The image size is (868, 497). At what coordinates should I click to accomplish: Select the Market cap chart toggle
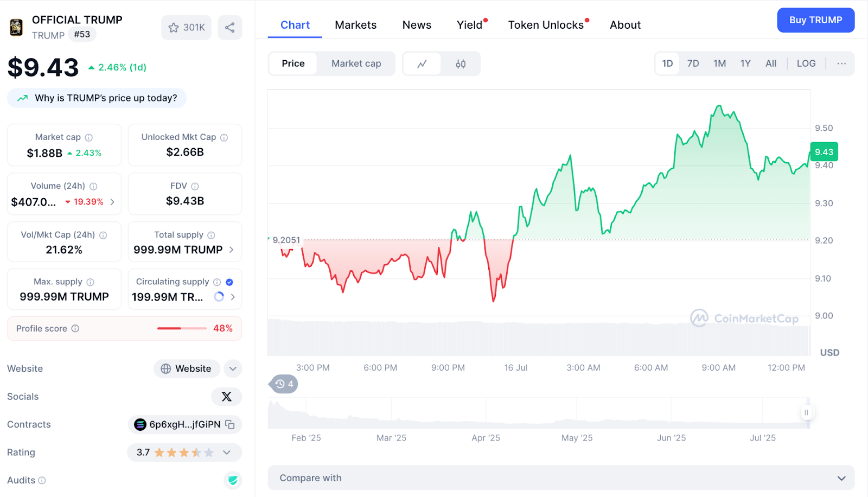pos(356,63)
